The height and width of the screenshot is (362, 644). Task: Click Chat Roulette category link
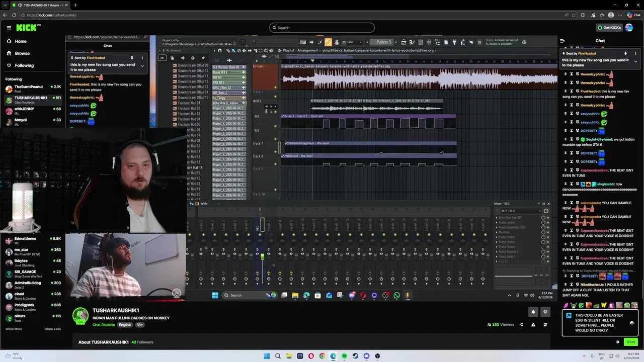coord(104,325)
